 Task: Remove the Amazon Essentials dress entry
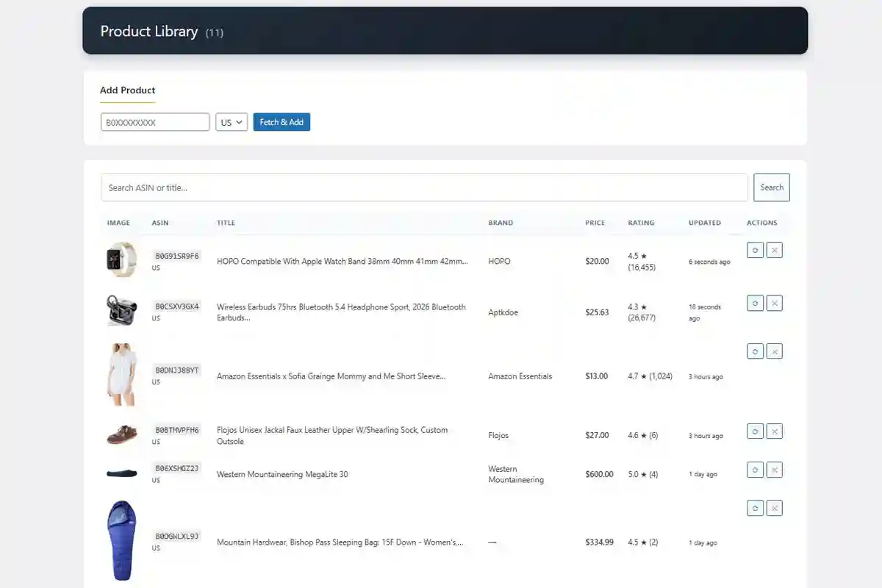775,351
